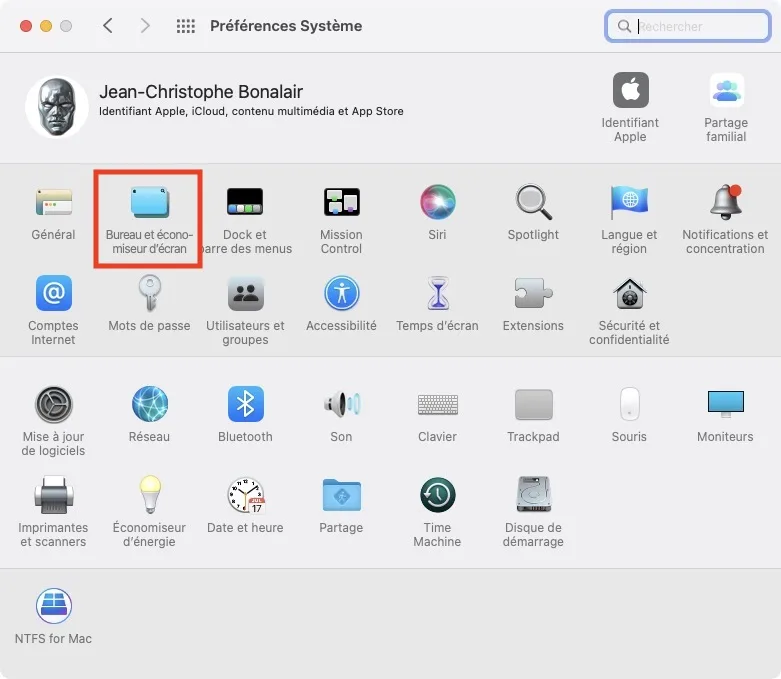Show all preferences grid button
The width and height of the screenshot is (781, 679).
(185, 26)
